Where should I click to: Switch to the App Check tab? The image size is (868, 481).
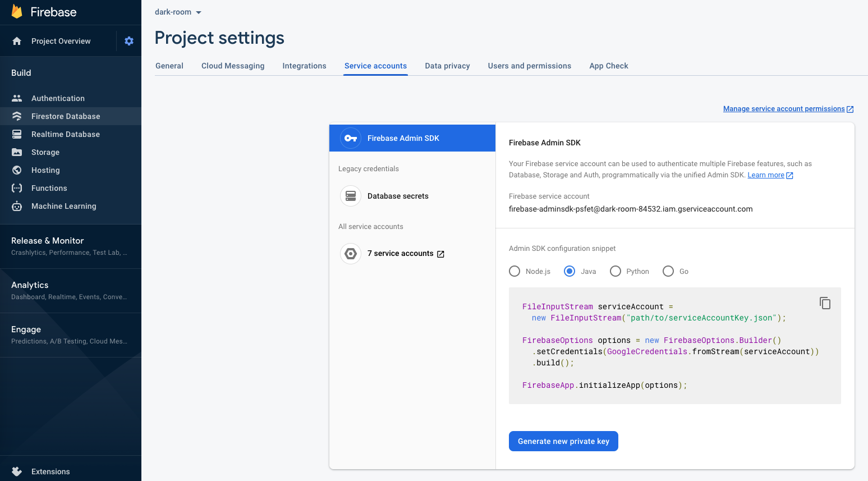pos(609,66)
